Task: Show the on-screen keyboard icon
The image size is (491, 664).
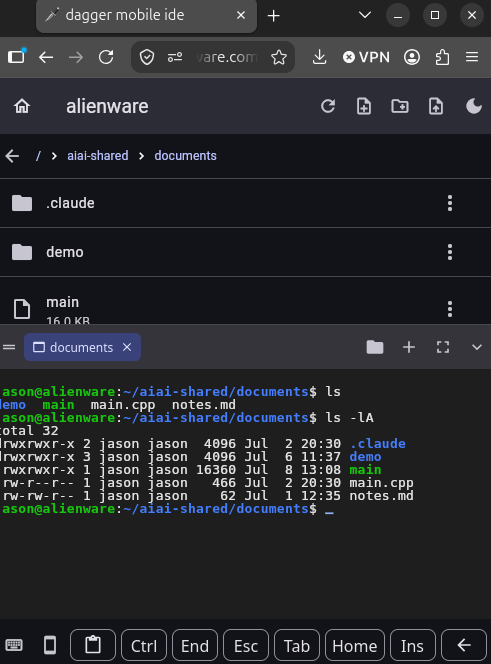Action: click(14, 645)
